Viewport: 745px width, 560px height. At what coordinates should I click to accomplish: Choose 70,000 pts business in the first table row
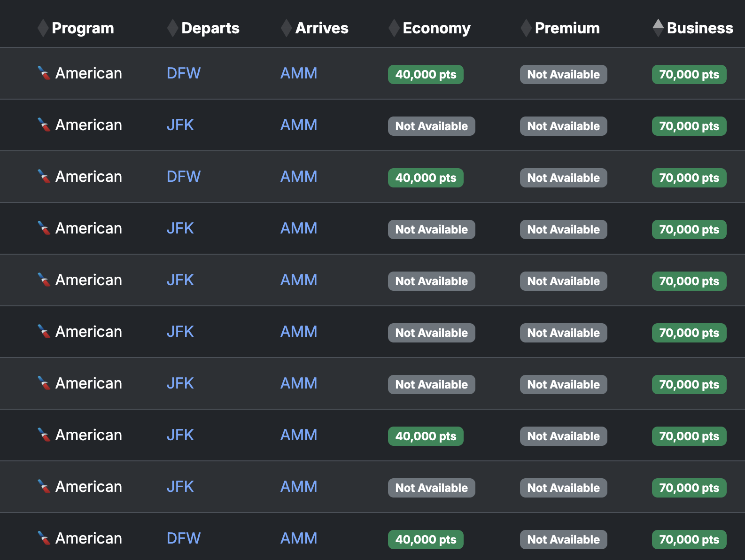coord(689,74)
